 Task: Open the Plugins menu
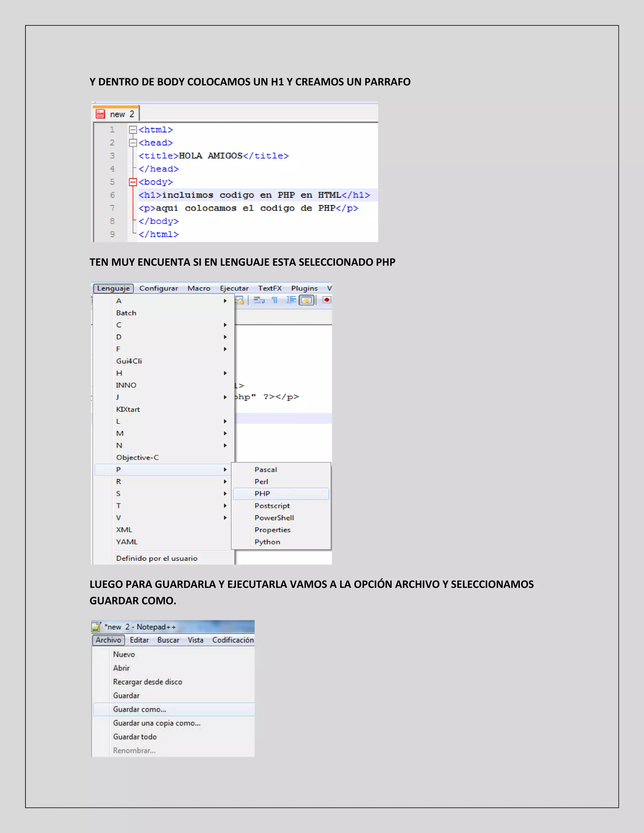tap(304, 288)
